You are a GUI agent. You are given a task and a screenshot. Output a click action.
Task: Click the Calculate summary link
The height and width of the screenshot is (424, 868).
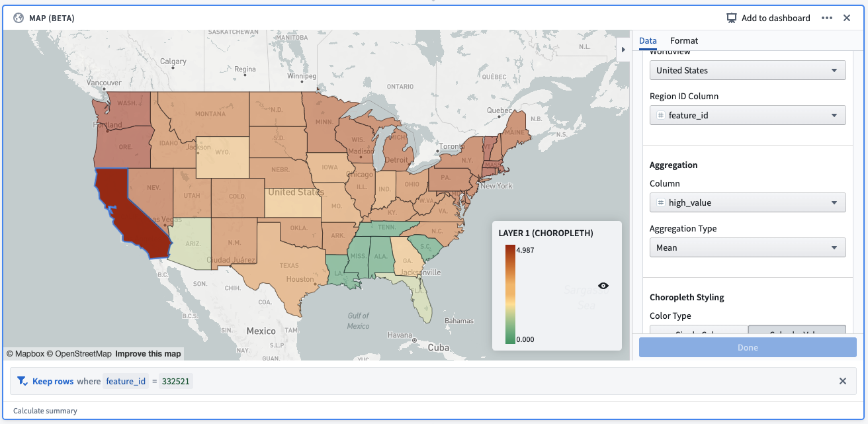(x=45, y=411)
